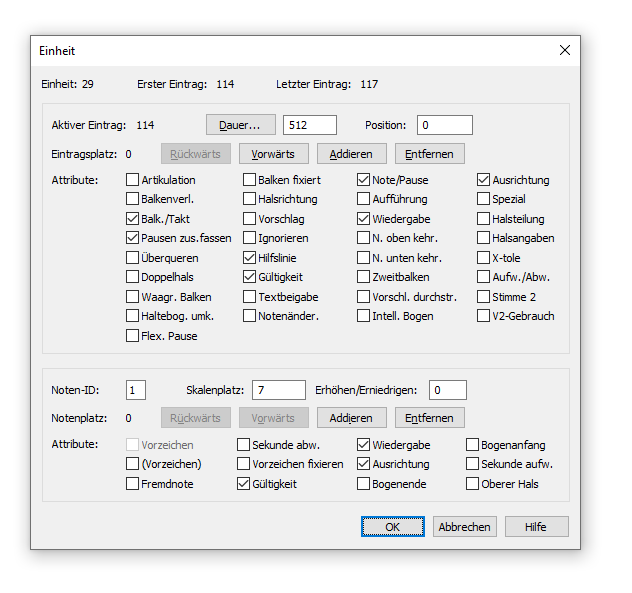Image resolution: width=632 pixels, height=593 pixels.
Task: Check the Notenänder. option
Action: pos(249,316)
